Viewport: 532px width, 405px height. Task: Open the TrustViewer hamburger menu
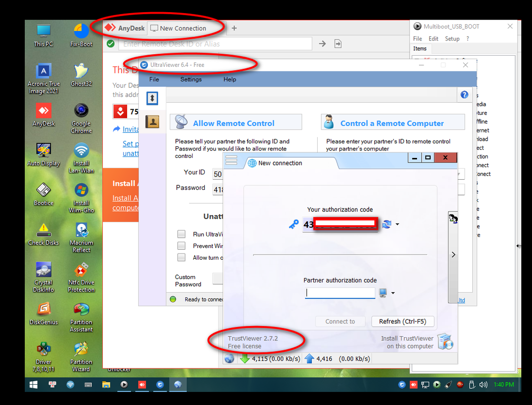click(x=231, y=160)
